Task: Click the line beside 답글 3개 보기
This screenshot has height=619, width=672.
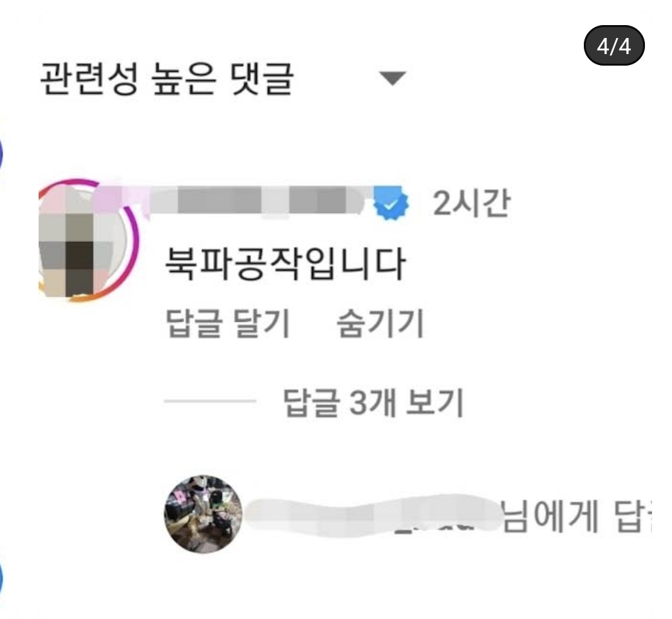Action: pyautogui.click(x=210, y=401)
